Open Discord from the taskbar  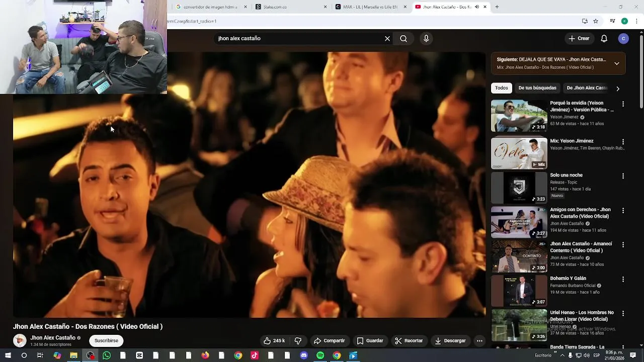point(304,355)
